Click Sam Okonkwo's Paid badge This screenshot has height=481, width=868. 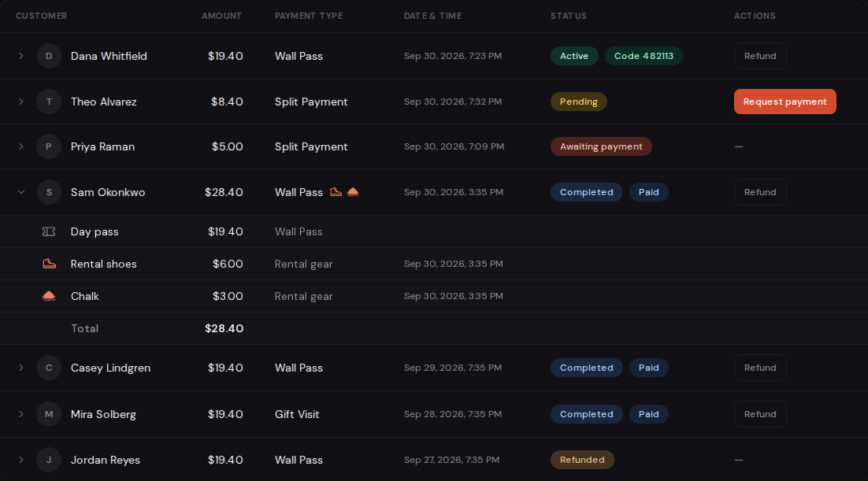[649, 192]
